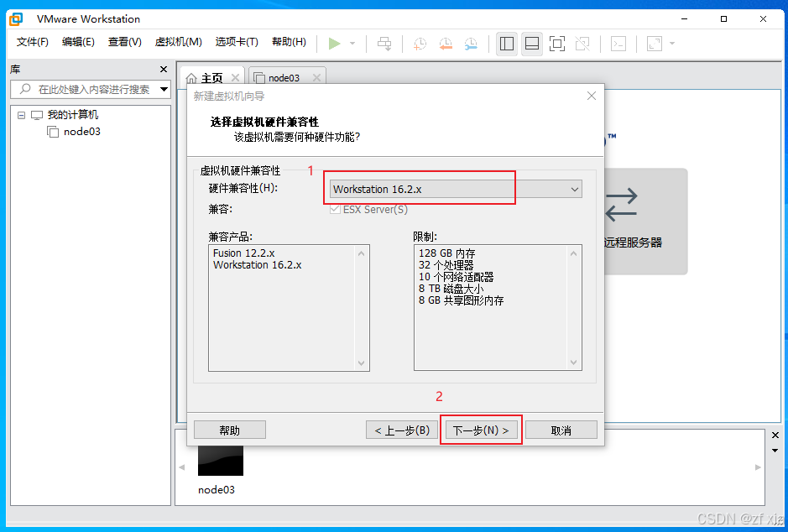
Task: Click the VMware Workstation title bar logo
Action: [16, 19]
